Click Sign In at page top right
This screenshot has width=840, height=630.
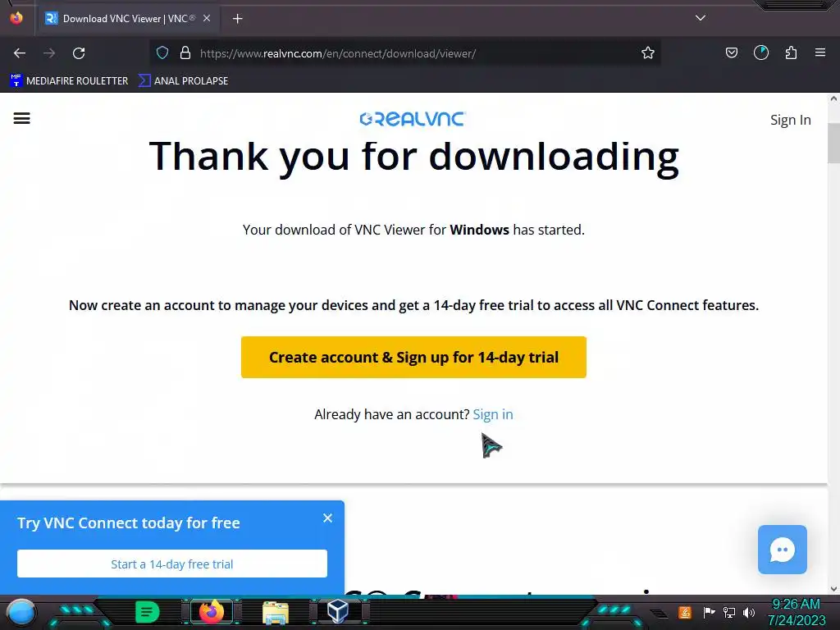coord(790,120)
